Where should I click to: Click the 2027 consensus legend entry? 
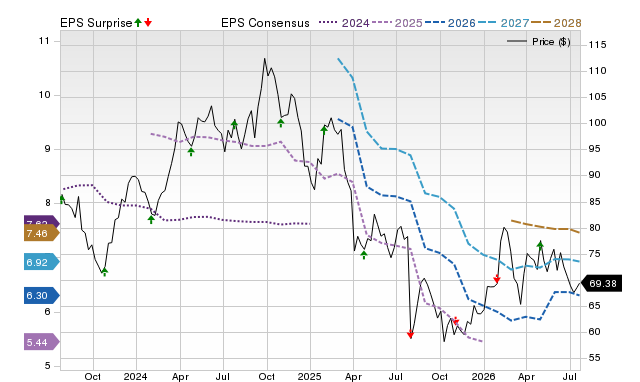click(503, 23)
